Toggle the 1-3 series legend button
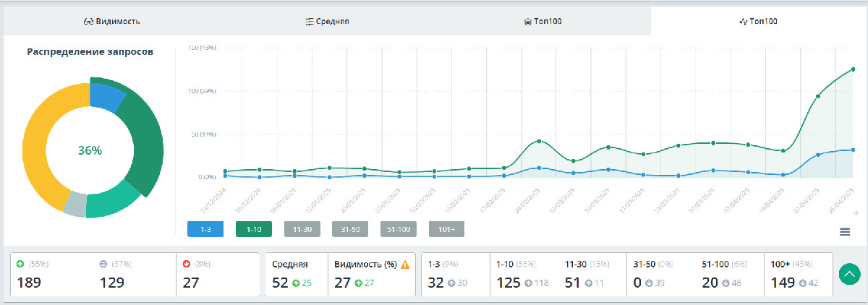The height and width of the screenshot is (305, 868). tap(205, 229)
